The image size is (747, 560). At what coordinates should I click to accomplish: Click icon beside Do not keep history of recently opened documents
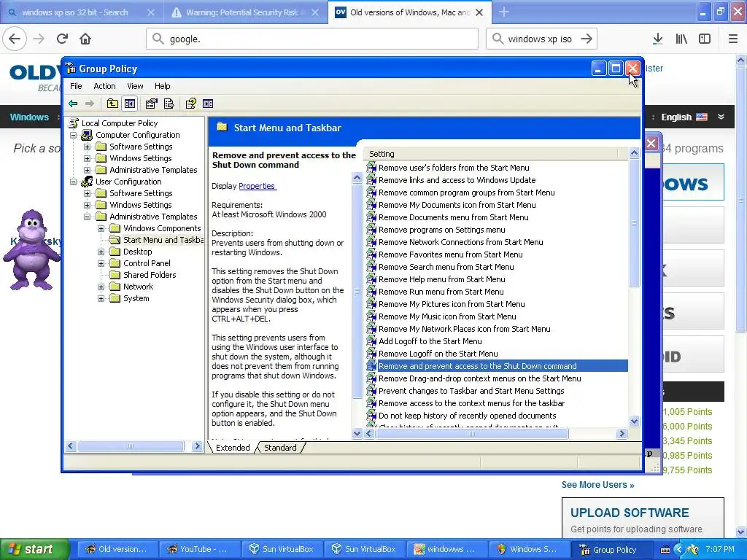coord(371,415)
